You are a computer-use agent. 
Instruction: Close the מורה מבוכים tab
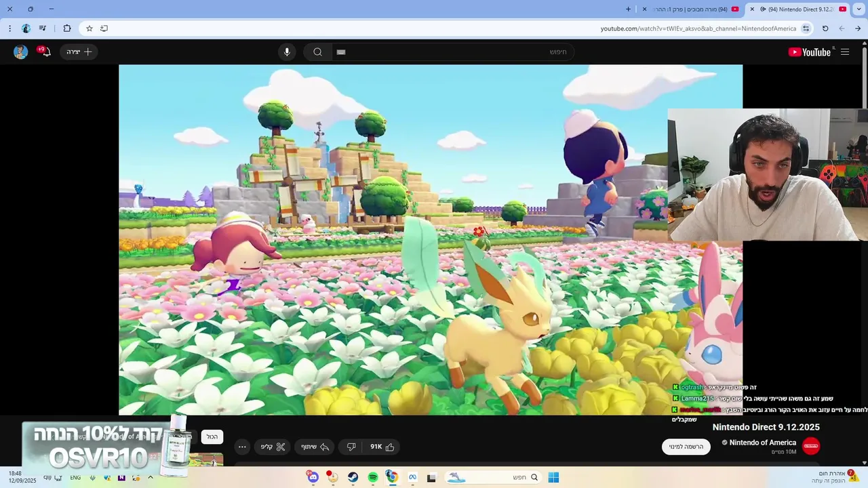tap(644, 9)
